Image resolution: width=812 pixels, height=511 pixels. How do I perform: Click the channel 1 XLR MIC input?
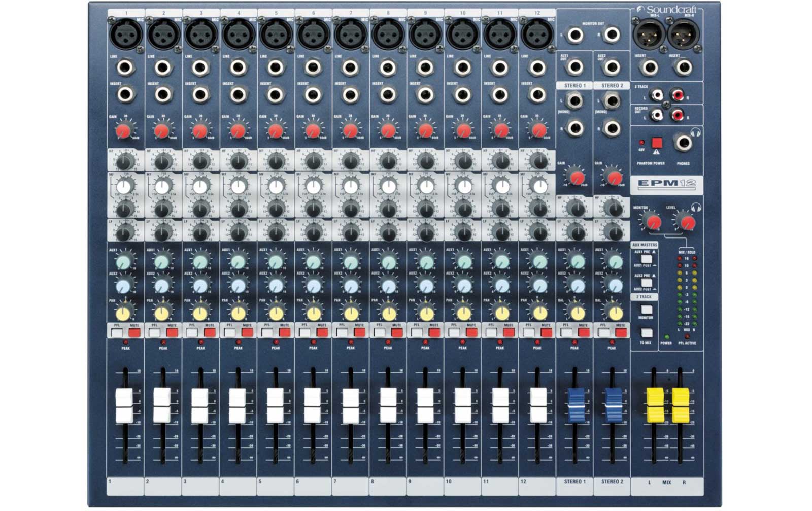126,35
